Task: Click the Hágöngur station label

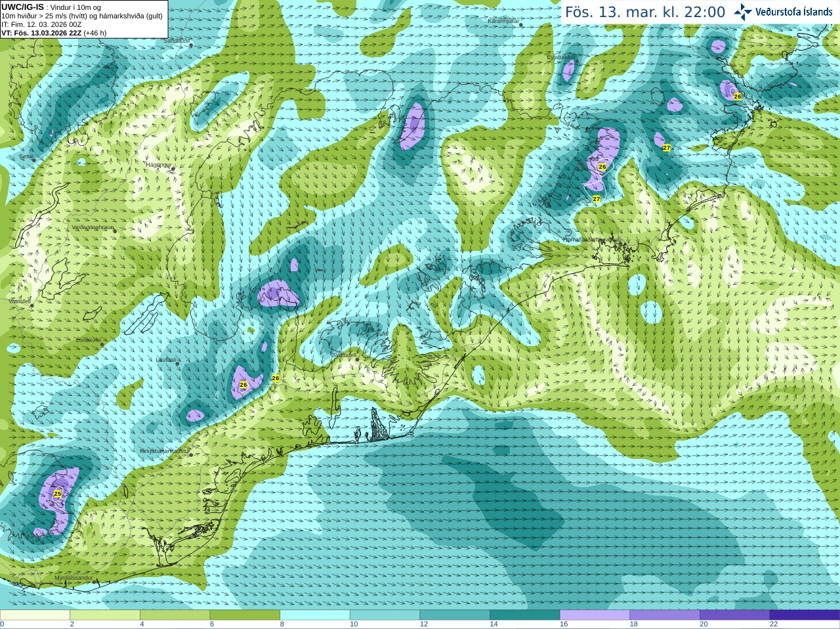Action: click(158, 165)
